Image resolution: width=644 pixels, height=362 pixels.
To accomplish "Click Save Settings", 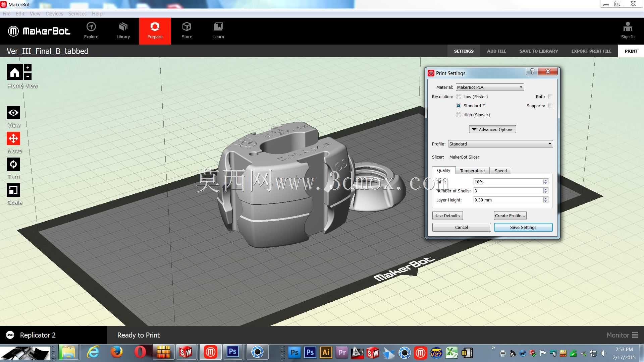I will (523, 227).
